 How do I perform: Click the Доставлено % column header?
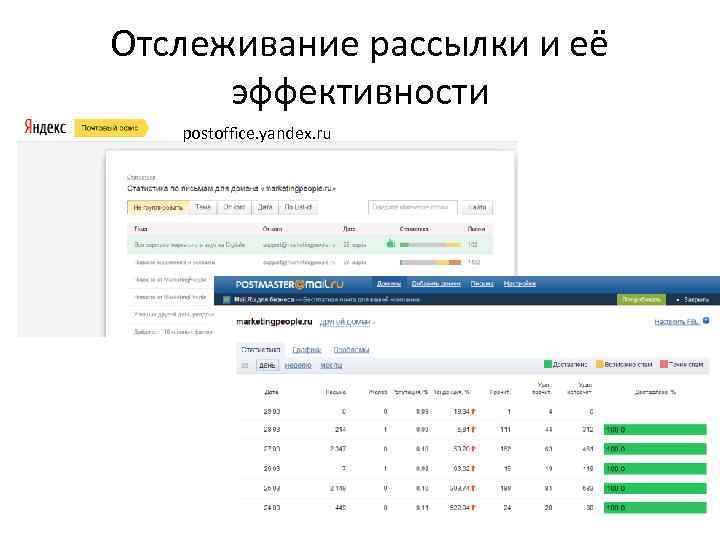pos(655,392)
